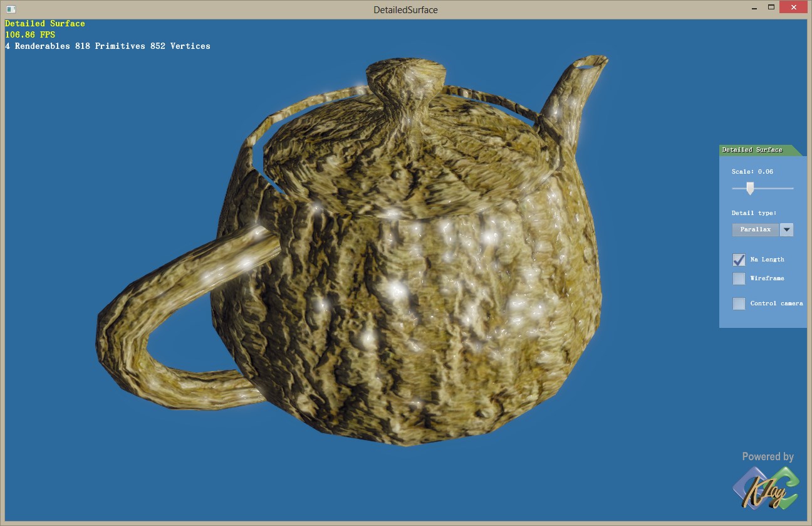Click the Scale slider thumb
Screen dimensions: 812x526
[x=750, y=188]
